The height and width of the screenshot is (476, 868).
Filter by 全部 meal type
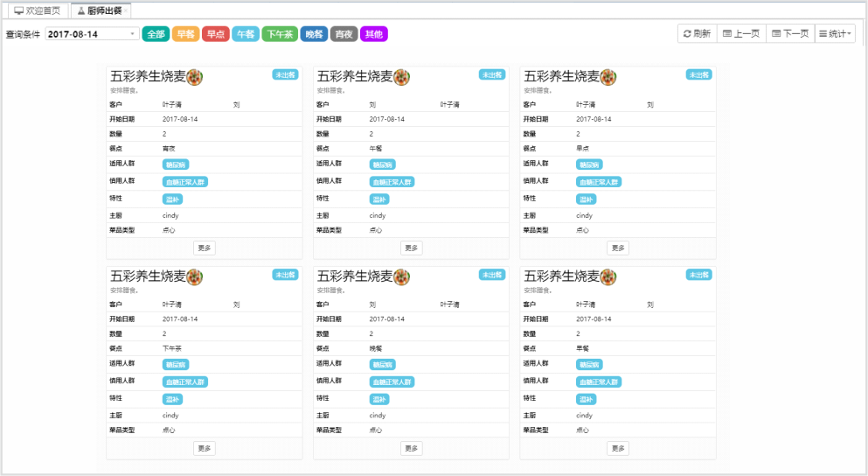pyautogui.click(x=156, y=34)
